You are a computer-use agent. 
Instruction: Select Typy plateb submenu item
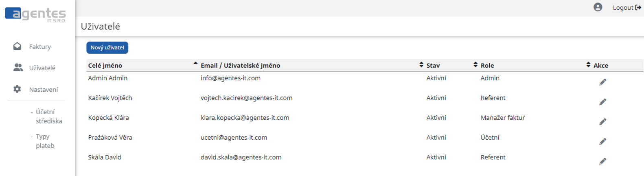point(45,141)
